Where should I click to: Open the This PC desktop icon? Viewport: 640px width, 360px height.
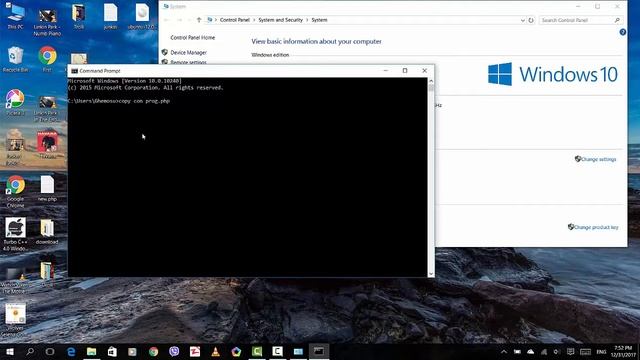coord(15,16)
